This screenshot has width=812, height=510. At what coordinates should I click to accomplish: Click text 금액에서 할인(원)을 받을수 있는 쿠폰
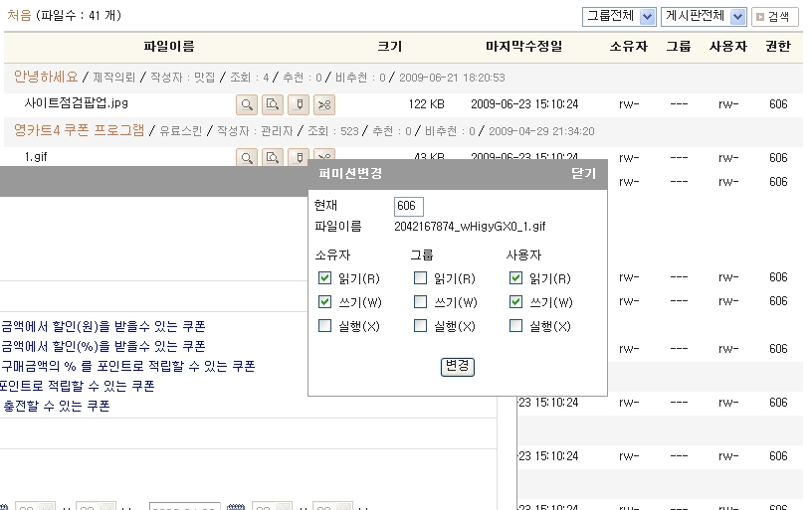tap(103, 326)
